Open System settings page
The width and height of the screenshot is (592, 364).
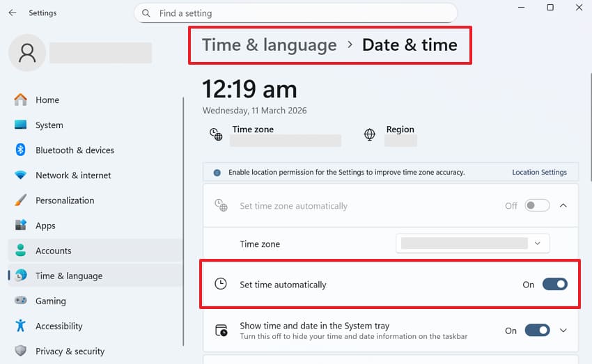[x=95, y=125]
